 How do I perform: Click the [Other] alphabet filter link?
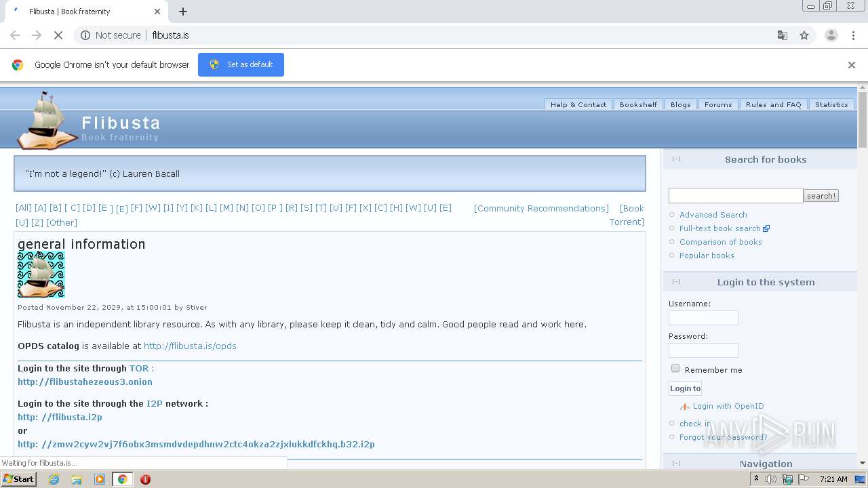tap(62, 222)
